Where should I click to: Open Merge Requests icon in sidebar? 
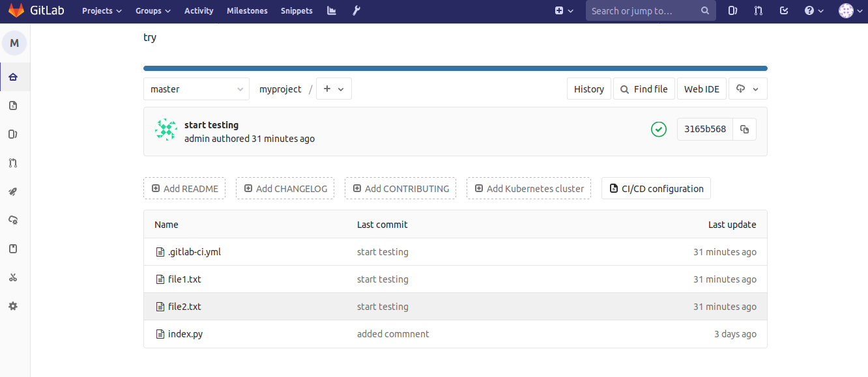pyautogui.click(x=13, y=163)
